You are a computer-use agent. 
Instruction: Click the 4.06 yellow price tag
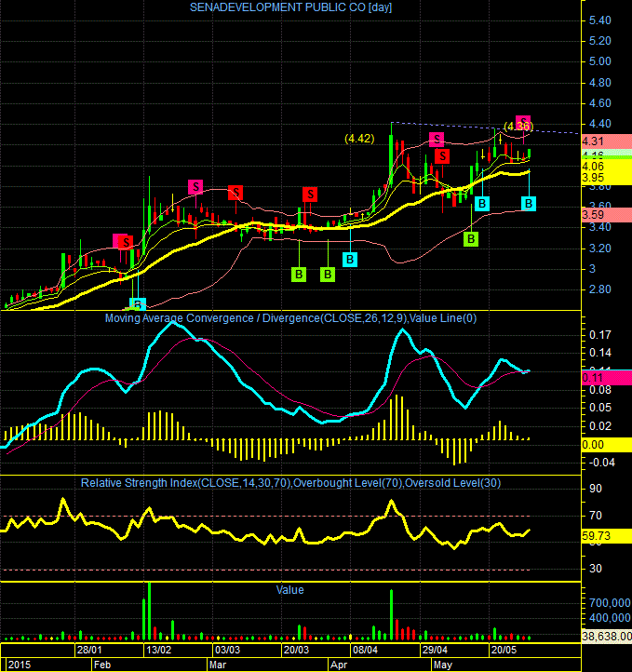[606, 166]
